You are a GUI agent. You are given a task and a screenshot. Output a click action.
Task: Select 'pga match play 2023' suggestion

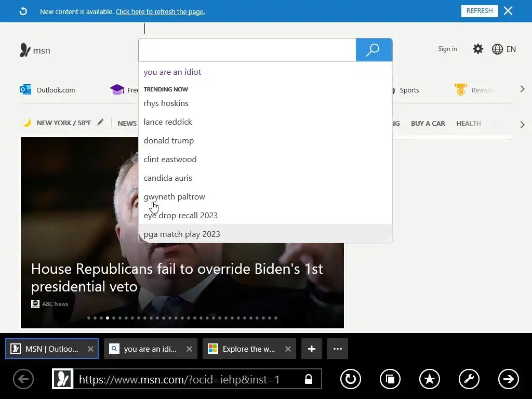tap(265, 234)
